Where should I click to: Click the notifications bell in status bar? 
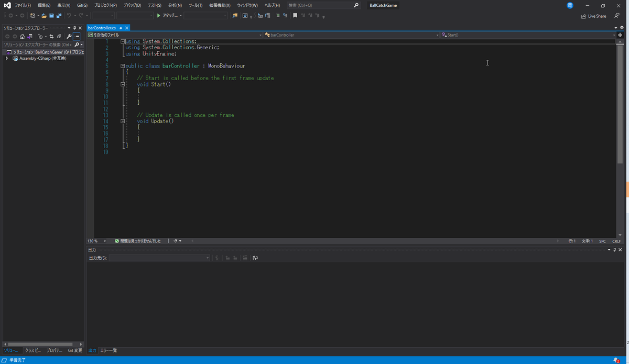pos(616,360)
